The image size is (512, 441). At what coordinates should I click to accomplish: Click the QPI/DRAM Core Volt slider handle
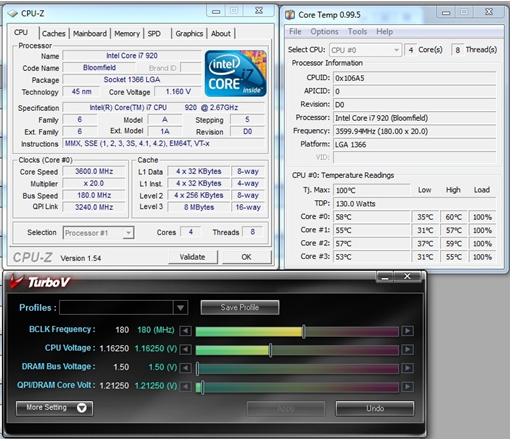202,387
